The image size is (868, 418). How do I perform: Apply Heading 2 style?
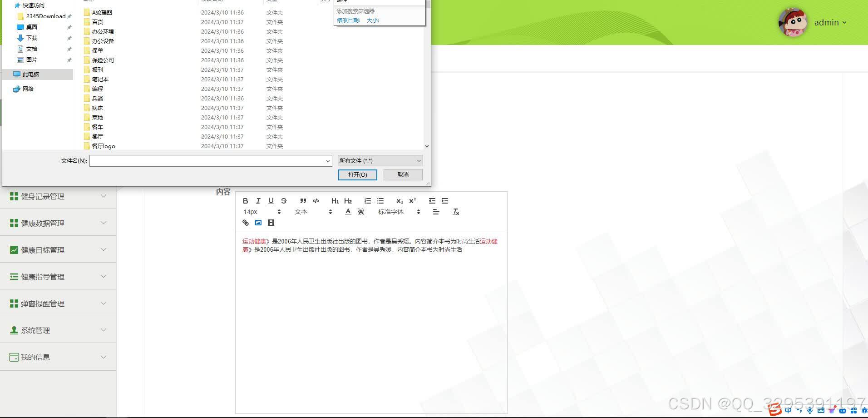point(348,201)
